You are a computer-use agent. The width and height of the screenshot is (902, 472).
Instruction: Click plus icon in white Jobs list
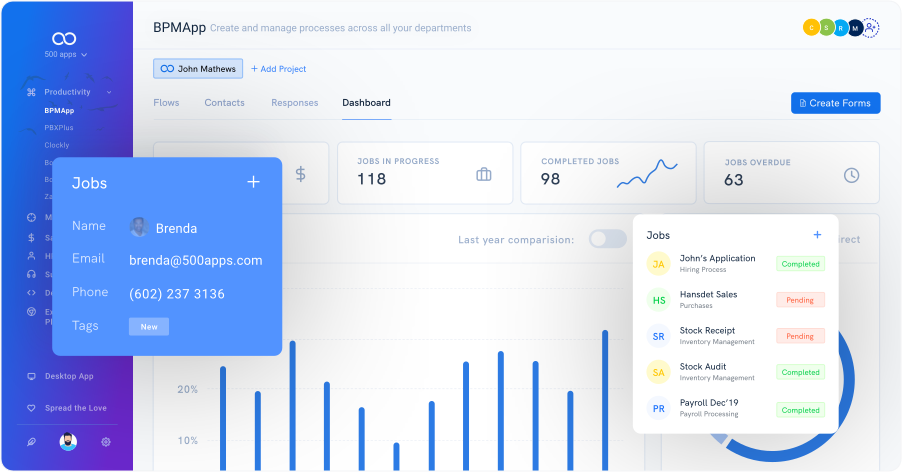click(817, 235)
